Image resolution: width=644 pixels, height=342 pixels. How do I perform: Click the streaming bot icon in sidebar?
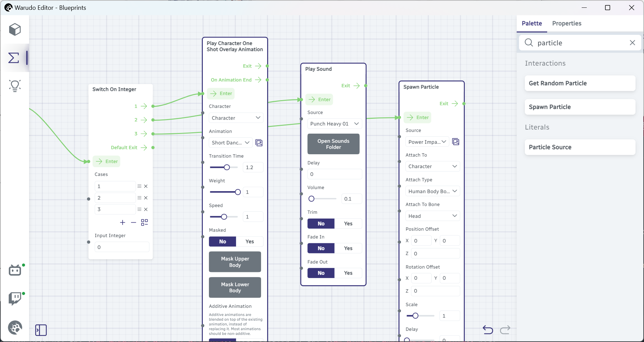pyautogui.click(x=15, y=270)
